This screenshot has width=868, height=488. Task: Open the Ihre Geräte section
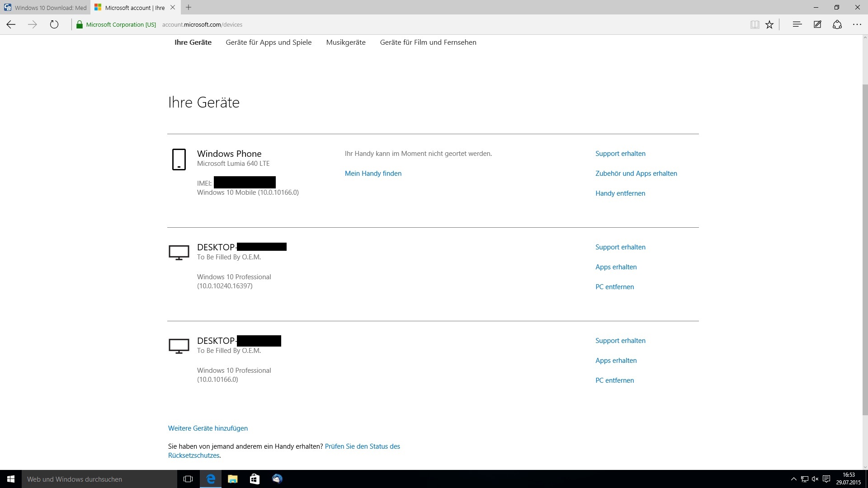click(x=193, y=42)
